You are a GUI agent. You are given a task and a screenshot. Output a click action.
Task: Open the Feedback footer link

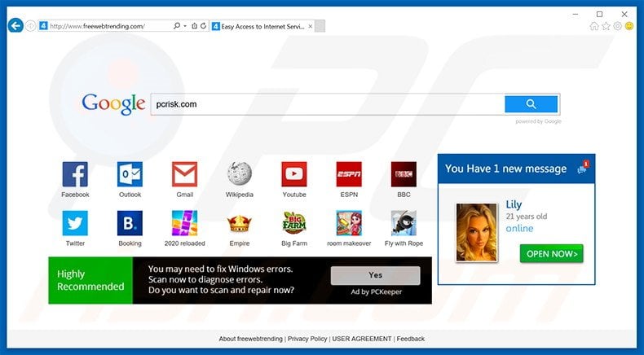tap(411, 339)
